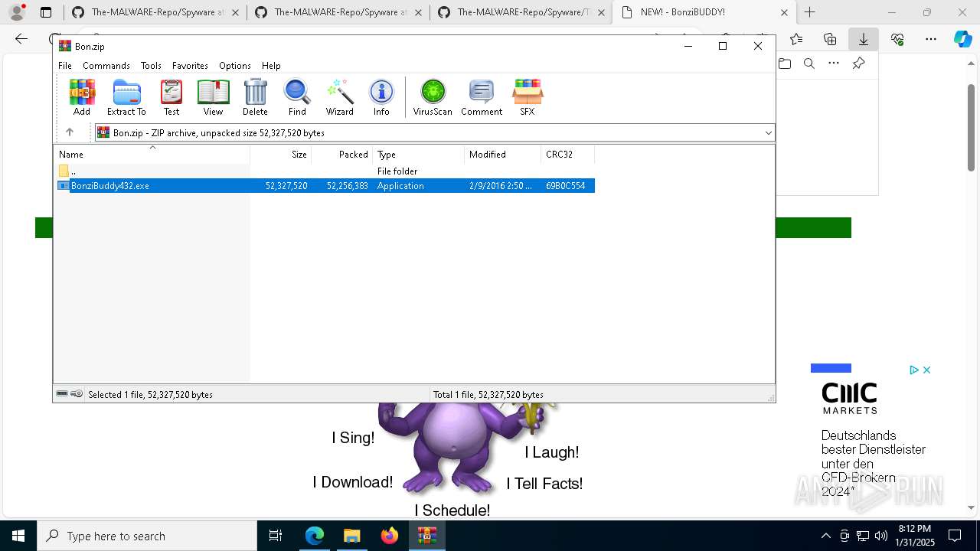Open File Explorer from taskbar
980x551 pixels.
point(352,536)
